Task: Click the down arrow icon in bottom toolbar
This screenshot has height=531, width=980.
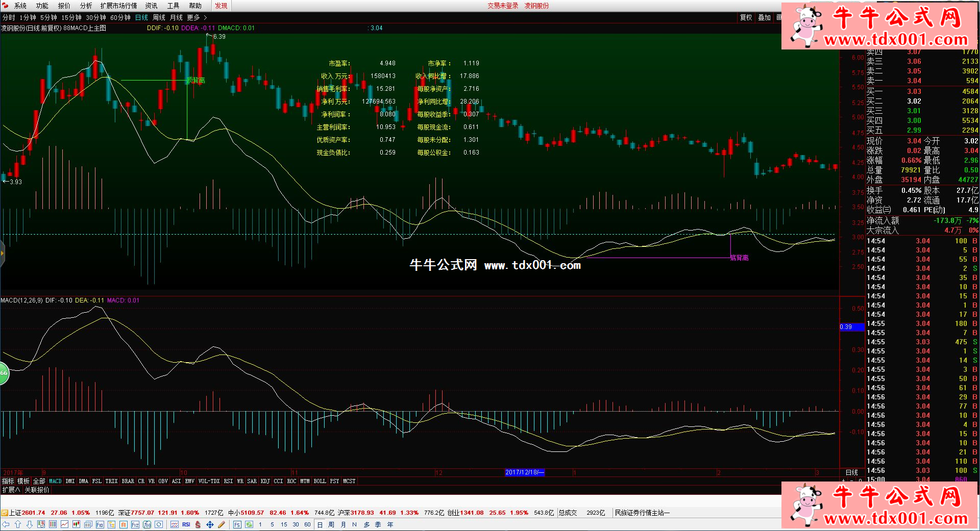Action: click(x=30, y=524)
